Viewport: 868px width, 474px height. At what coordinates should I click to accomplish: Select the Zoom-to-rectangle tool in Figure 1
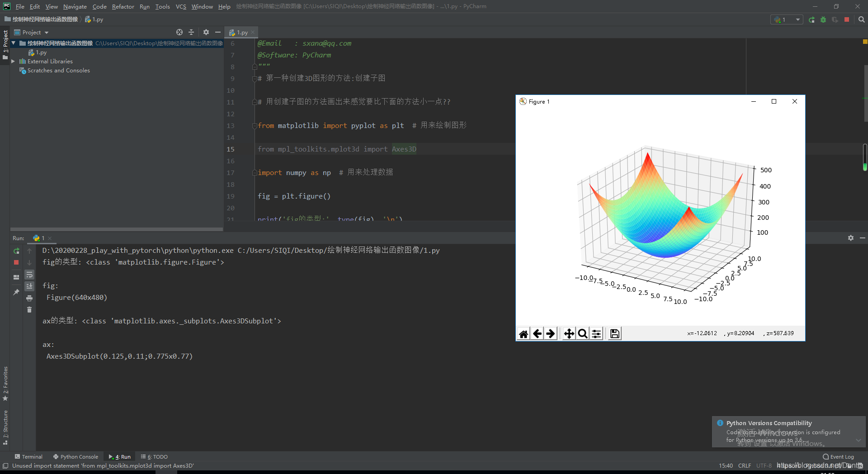pyautogui.click(x=582, y=333)
